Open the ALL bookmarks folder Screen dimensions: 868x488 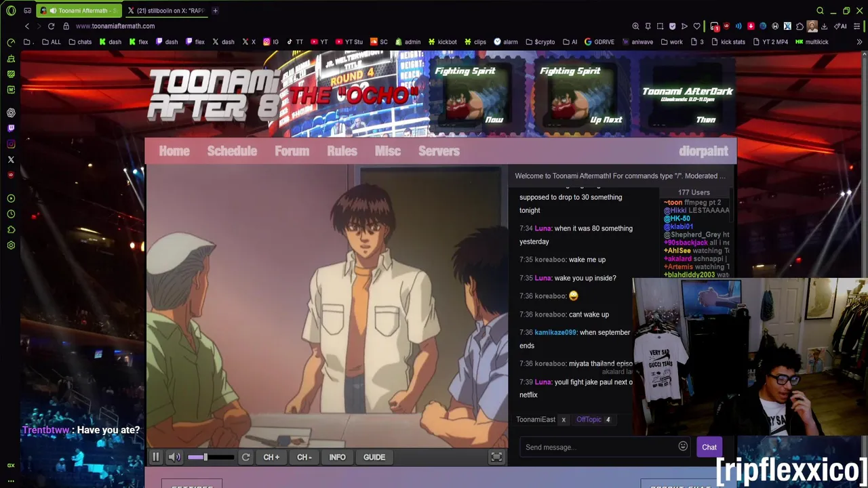click(51, 42)
